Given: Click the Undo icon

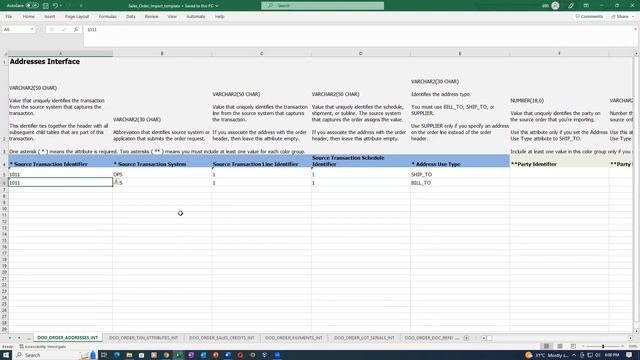Looking at the screenshot, I should coord(55,6).
